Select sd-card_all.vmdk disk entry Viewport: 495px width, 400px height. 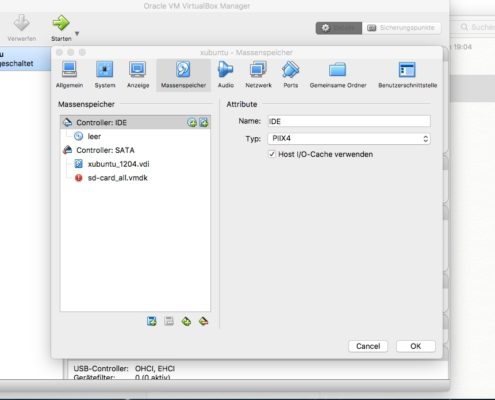[135, 178]
